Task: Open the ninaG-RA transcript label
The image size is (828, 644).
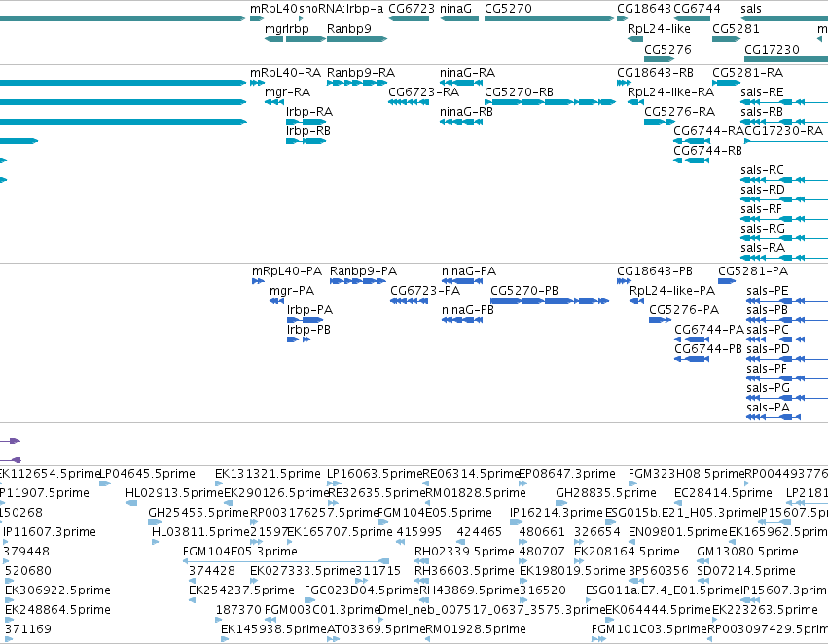Action: point(467,72)
